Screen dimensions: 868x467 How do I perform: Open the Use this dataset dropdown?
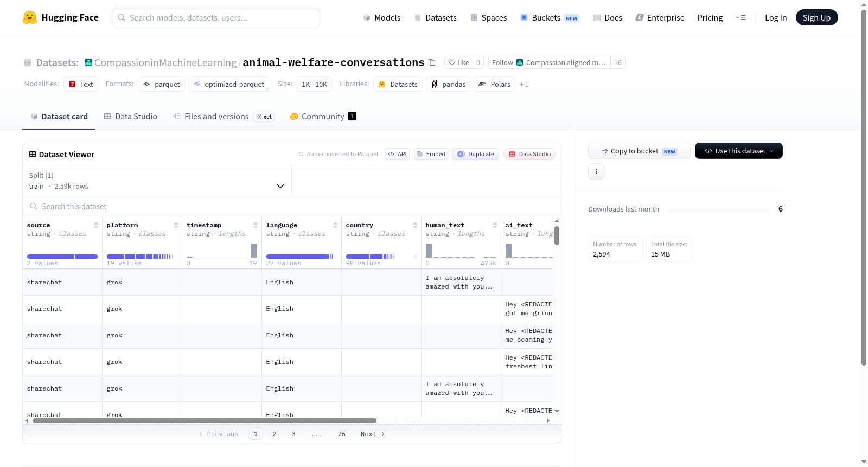pos(739,151)
